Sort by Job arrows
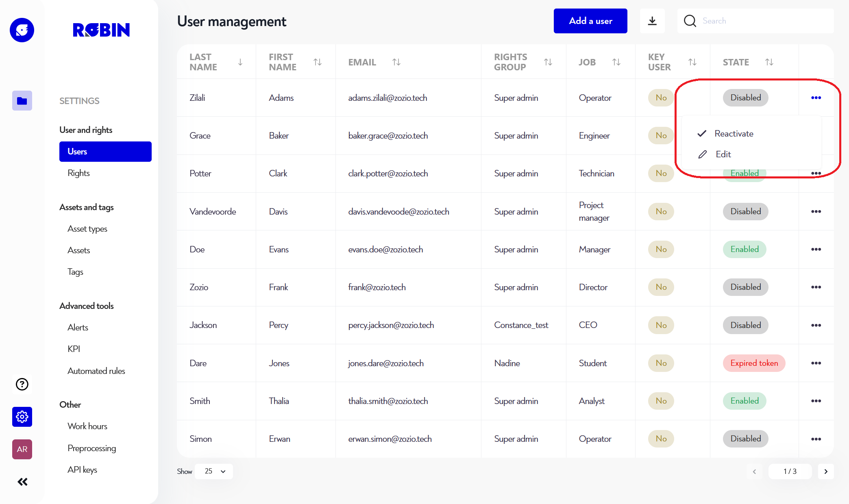 616,62
